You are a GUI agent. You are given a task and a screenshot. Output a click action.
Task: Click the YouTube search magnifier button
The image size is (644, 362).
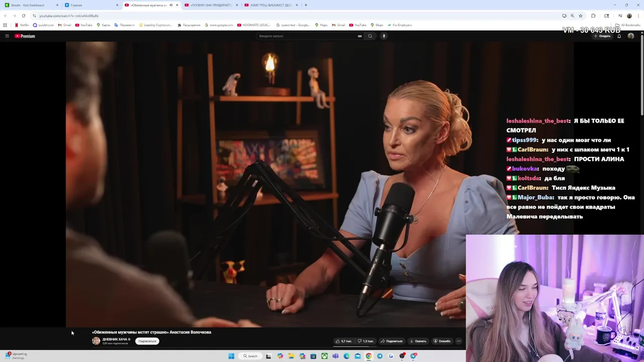(370, 36)
